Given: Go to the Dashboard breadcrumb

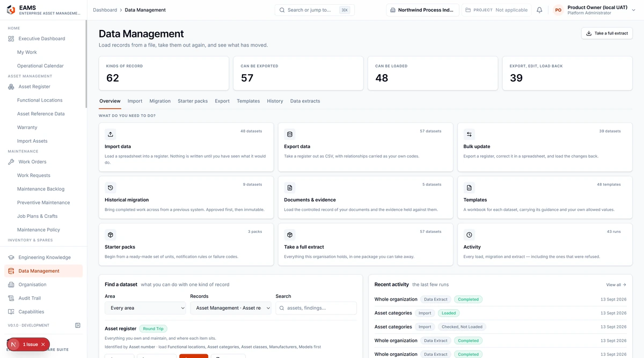Looking at the screenshot, I should [x=105, y=10].
